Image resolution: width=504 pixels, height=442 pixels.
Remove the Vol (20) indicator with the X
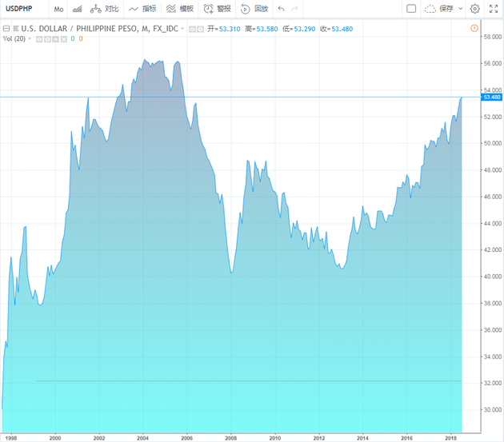click(x=64, y=39)
